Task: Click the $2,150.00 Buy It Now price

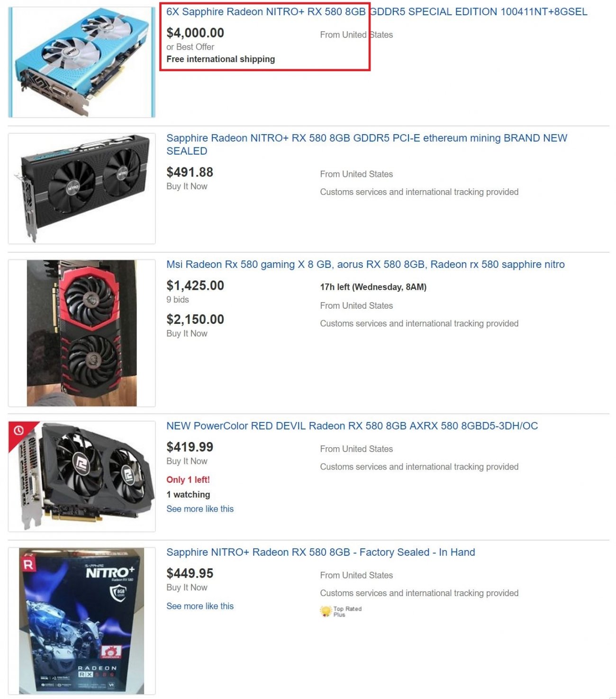Action: 195,319
